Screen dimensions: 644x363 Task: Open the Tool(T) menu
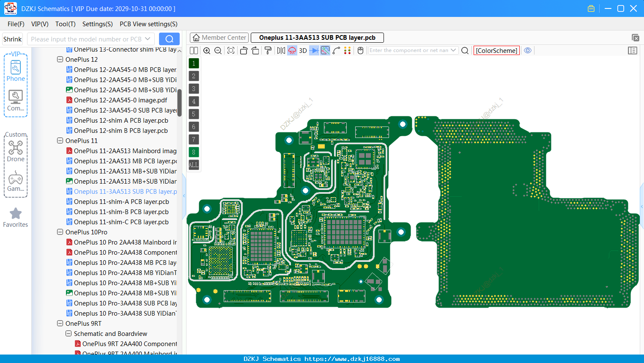(66, 24)
